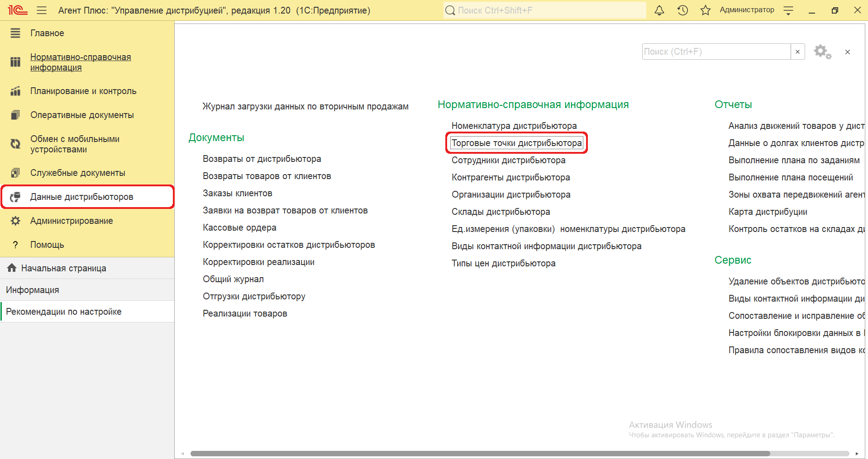Switch to Рекомендации по настройке tab
Image resolution: width=868 pixels, height=459 pixels.
pyautogui.click(x=87, y=312)
